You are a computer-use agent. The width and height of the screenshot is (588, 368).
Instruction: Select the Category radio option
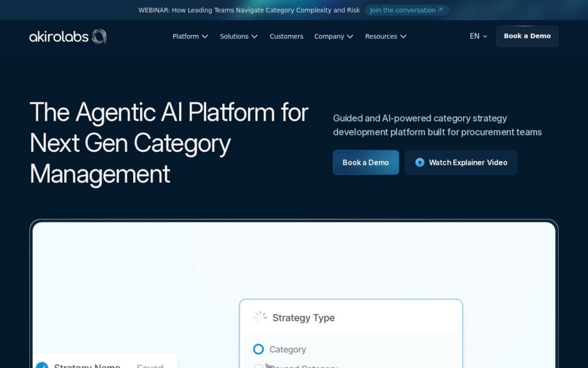click(258, 349)
